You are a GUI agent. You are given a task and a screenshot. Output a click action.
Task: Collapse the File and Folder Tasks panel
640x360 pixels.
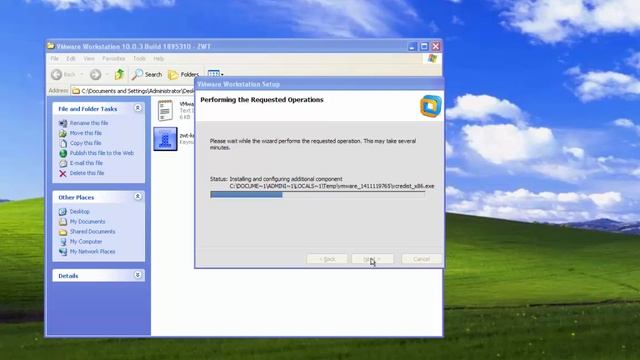(138, 108)
